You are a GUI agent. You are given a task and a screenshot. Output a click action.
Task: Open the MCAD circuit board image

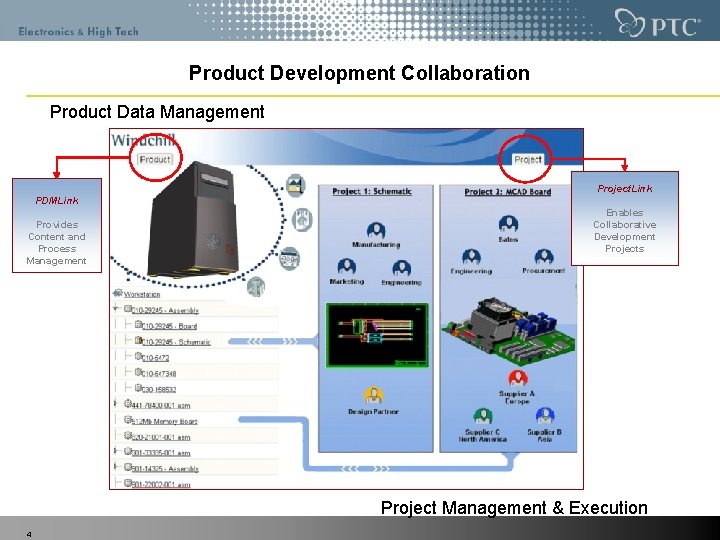(x=507, y=331)
